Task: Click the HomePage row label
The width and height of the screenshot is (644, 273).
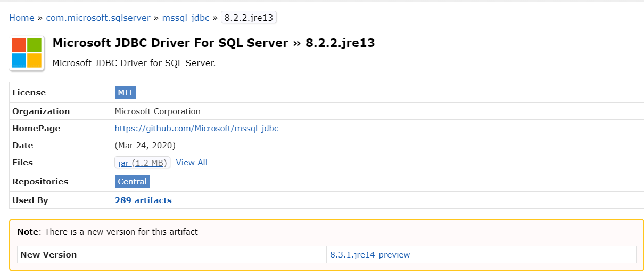Action: click(36, 129)
